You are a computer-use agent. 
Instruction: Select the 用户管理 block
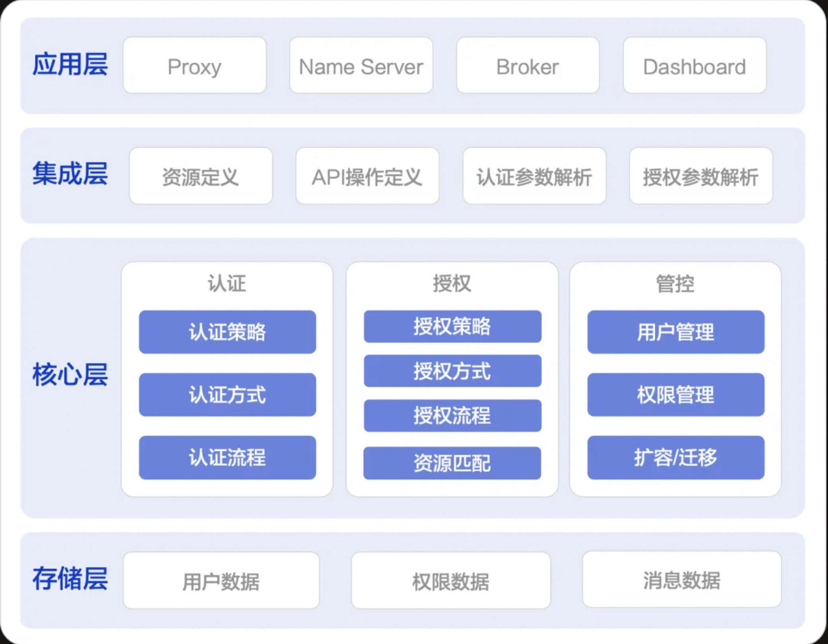coord(675,332)
